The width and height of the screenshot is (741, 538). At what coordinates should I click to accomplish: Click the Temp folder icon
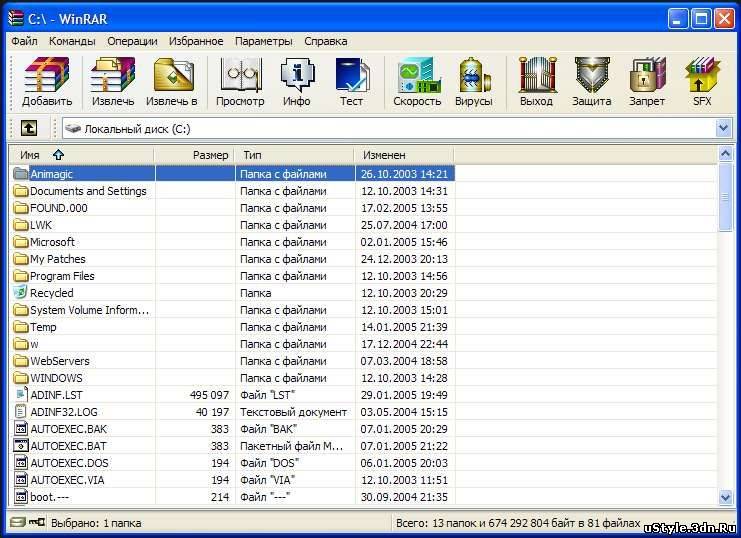[x=21, y=327]
